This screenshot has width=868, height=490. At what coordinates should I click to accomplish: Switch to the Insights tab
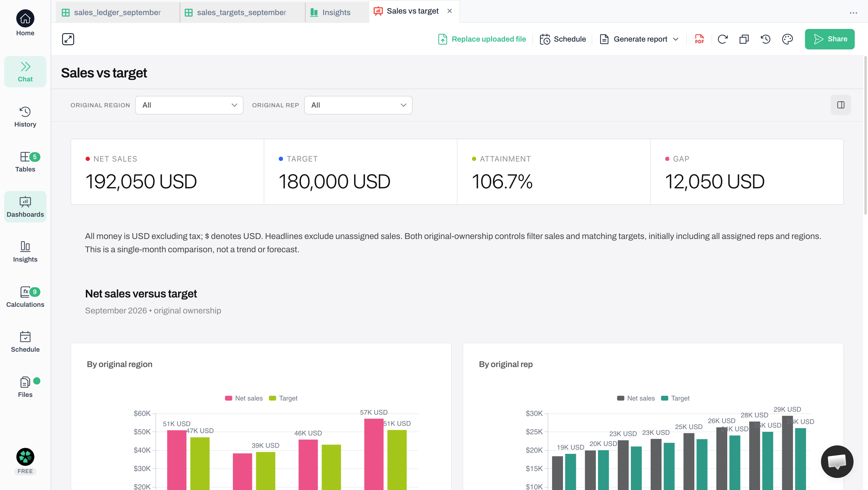[337, 12]
